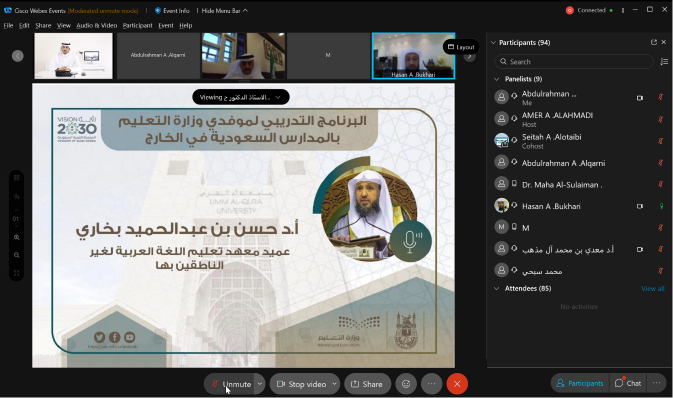Open the Participant menu
673x398 pixels.
coord(137,25)
